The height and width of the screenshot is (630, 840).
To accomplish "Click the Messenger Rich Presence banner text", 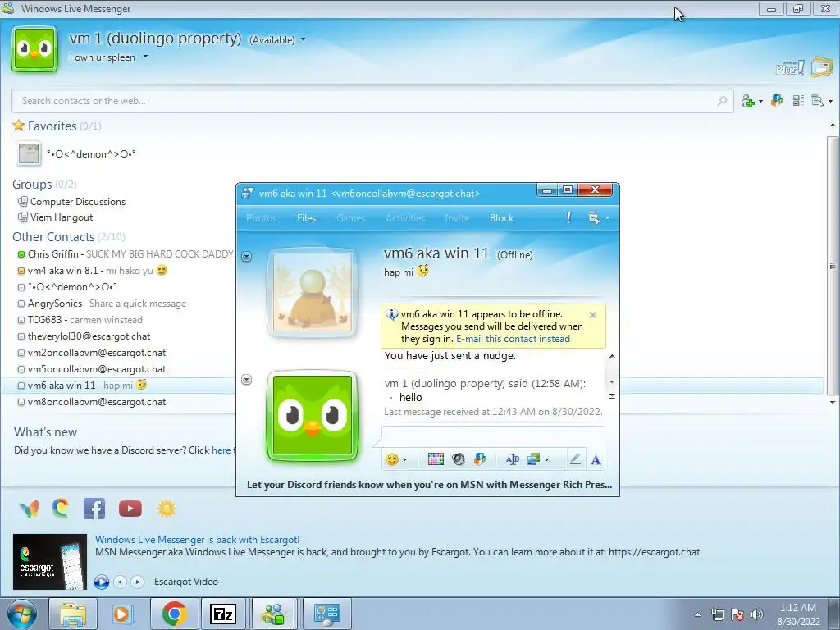I will [x=429, y=484].
